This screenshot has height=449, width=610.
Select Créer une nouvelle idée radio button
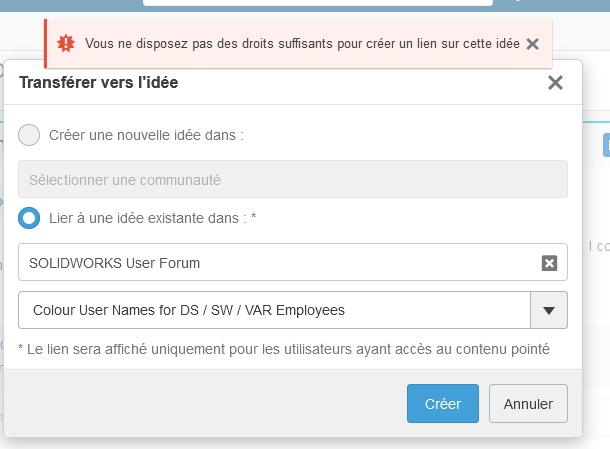pyautogui.click(x=30, y=135)
